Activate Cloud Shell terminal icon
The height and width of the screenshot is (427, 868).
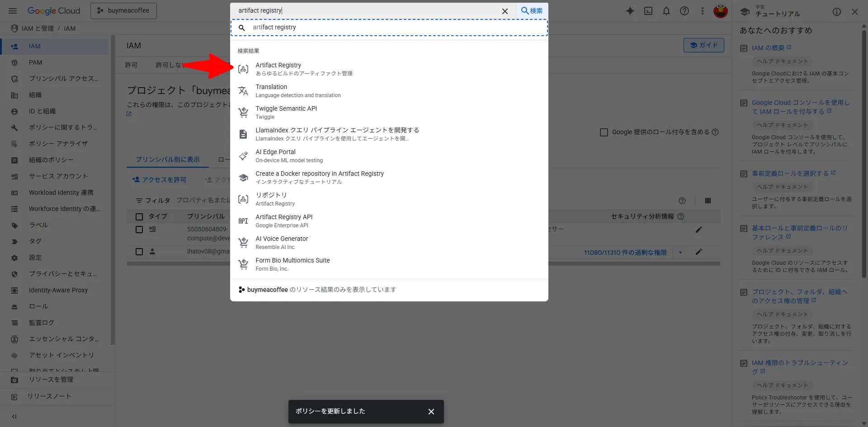[648, 11]
